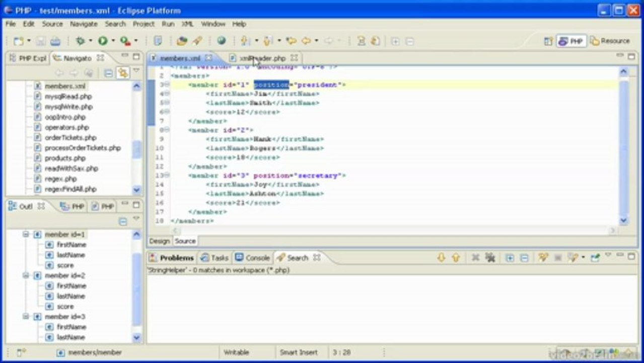Open the Project menu
Viewport: 644px width, 363px height.
pyautogui.click(x=144, y=24)
